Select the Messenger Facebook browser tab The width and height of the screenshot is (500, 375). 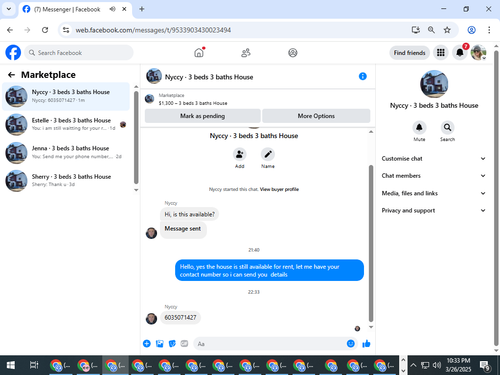[75, 9]
